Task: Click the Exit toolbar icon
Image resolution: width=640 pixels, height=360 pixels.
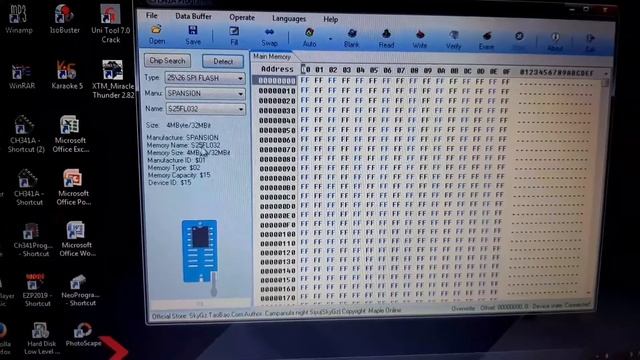Action: point(590,43)
